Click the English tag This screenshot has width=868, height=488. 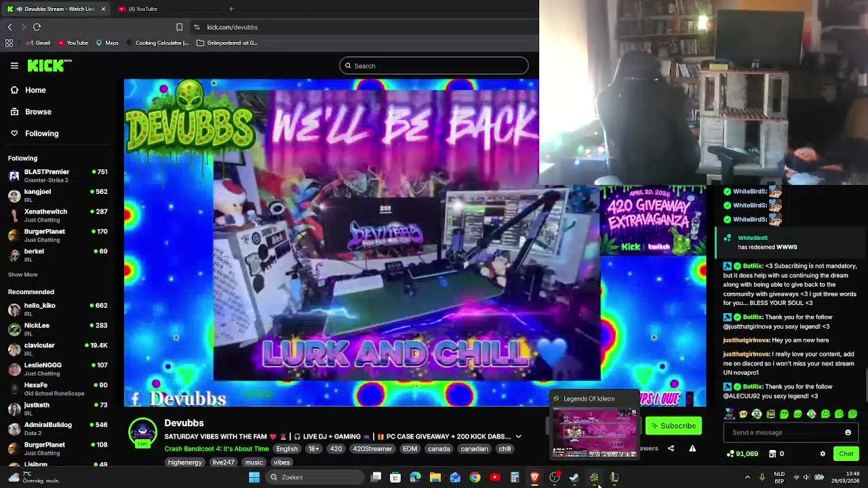[x=287, y=449]
